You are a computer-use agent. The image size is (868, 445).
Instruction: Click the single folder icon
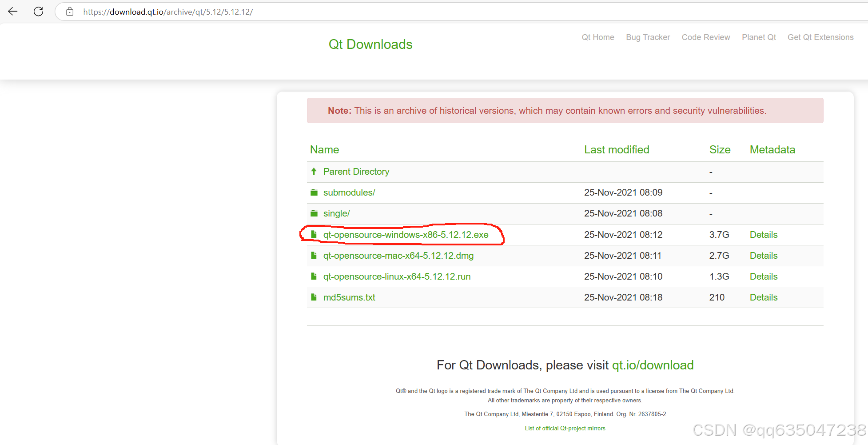pos(314,213)
